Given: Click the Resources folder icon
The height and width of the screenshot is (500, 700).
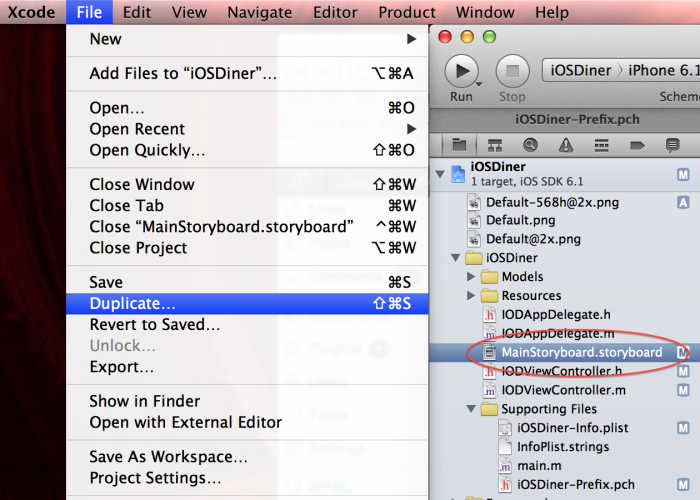Looking at the screenshot, I should 489,296.
